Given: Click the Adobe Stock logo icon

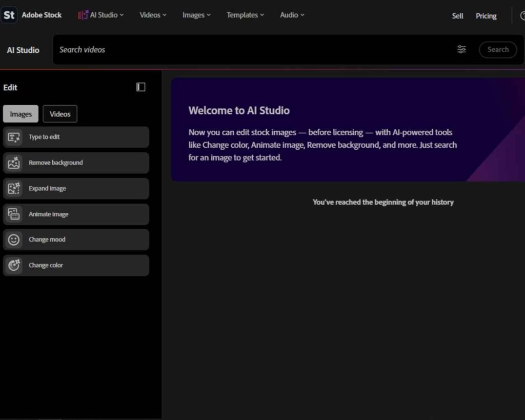Looking at the screenshot, I should click(9, 15).
